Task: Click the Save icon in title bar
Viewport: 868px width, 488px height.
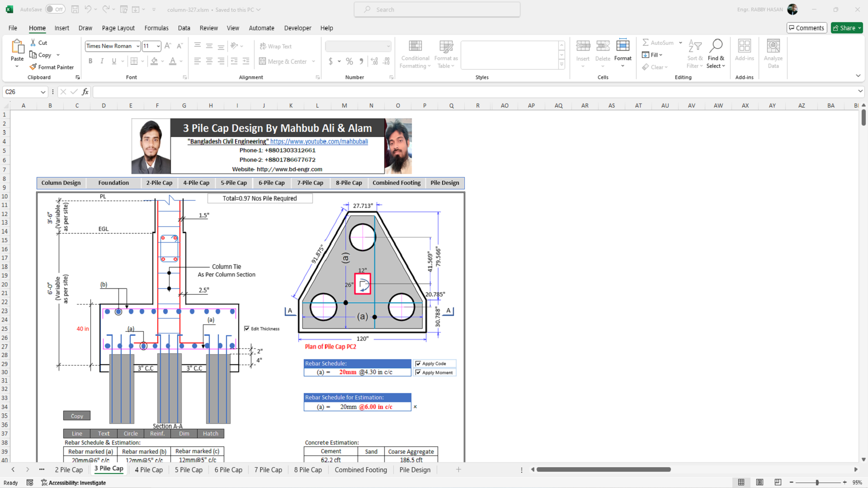Action: click(75, 9)
